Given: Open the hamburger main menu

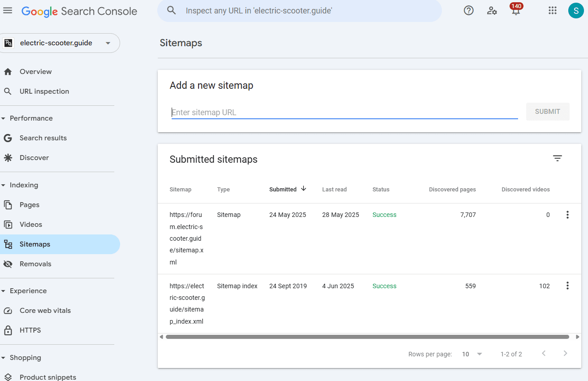Looking at the screenshot, I should coord(8,11).
